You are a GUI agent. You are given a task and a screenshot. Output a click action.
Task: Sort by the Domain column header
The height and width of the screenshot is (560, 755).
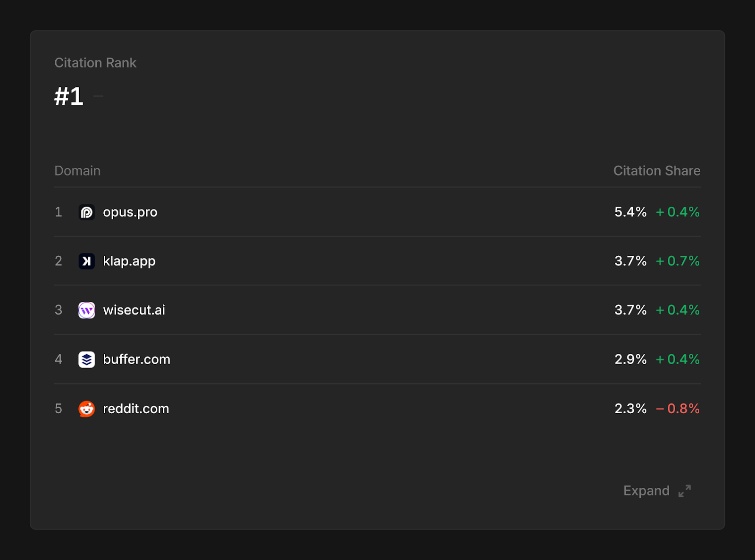[77, 170]
